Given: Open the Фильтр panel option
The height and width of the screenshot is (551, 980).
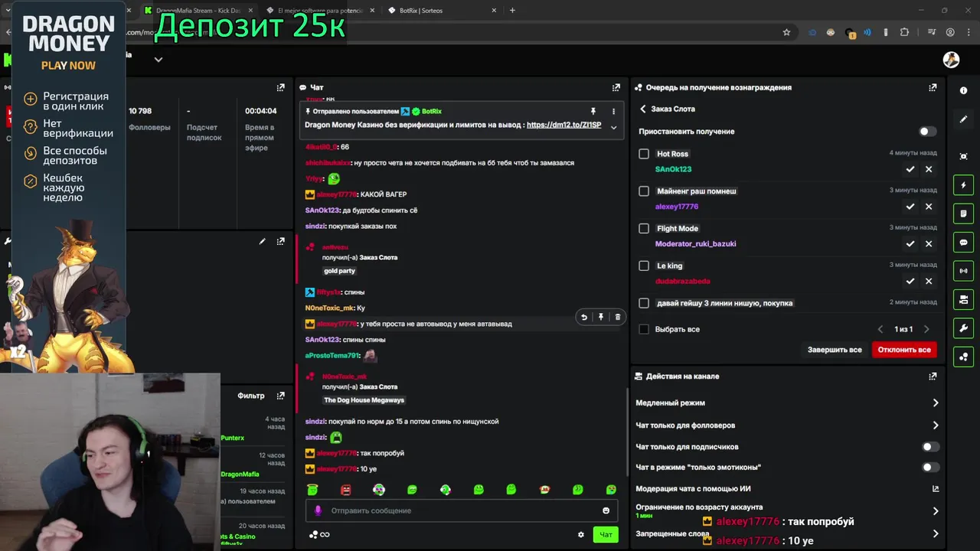Looking at the screenshot, I should pyautogui.click(x=250, y=396).
